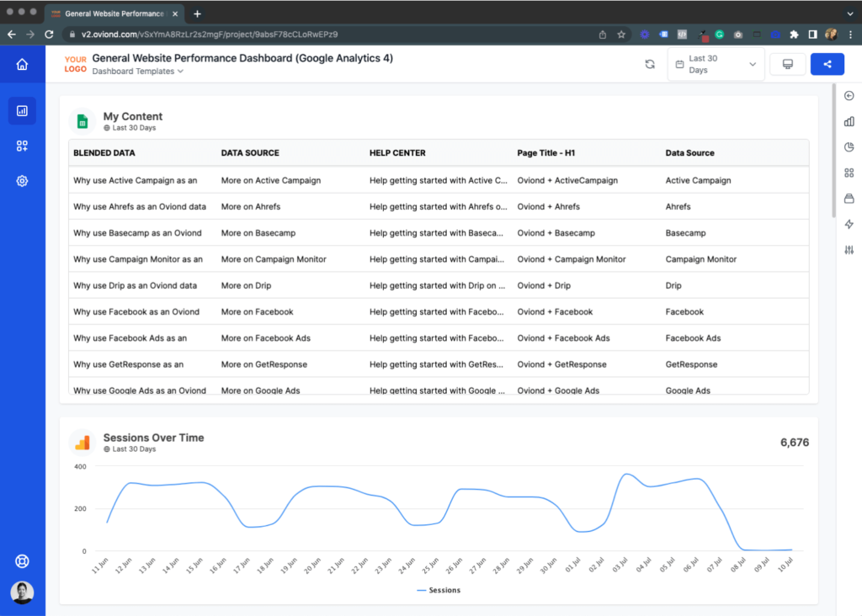Viewport: 862px width, 616px height.
Task: Open a new browser tab
Action: (x=197, y=13)
